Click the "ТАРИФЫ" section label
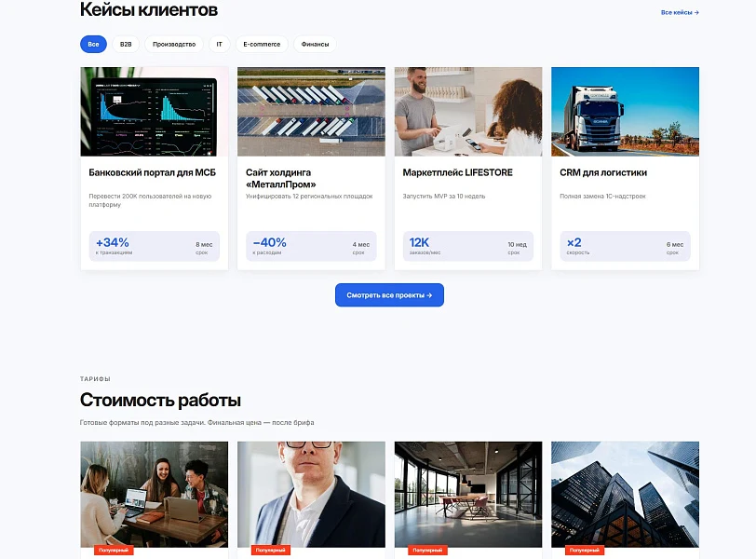 (x=95, y=379)
